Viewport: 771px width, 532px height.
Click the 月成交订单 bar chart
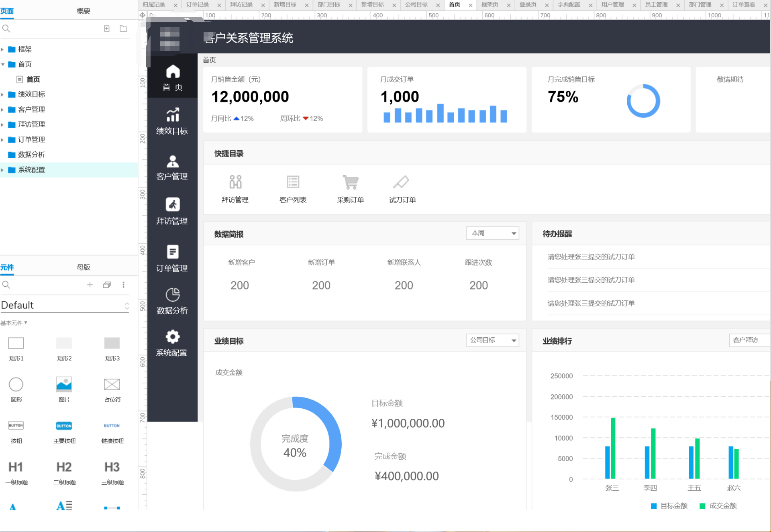click(x=445, y=113)
